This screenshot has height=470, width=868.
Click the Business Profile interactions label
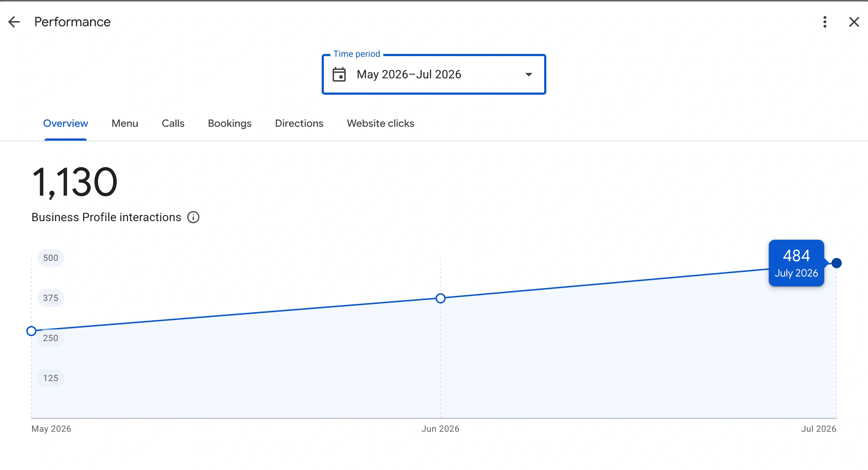(x=106, y=217)
